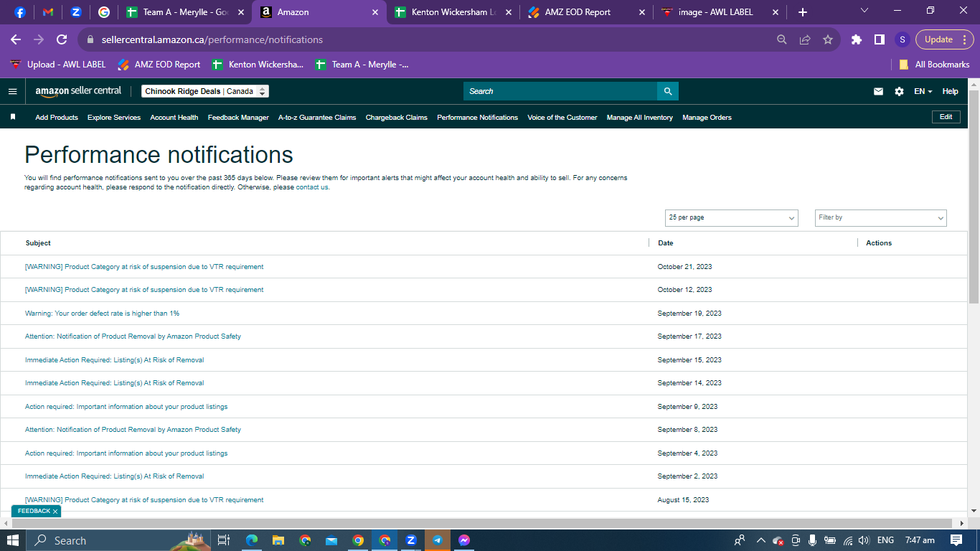Open the order defect rate warning notification

point(103,314)
